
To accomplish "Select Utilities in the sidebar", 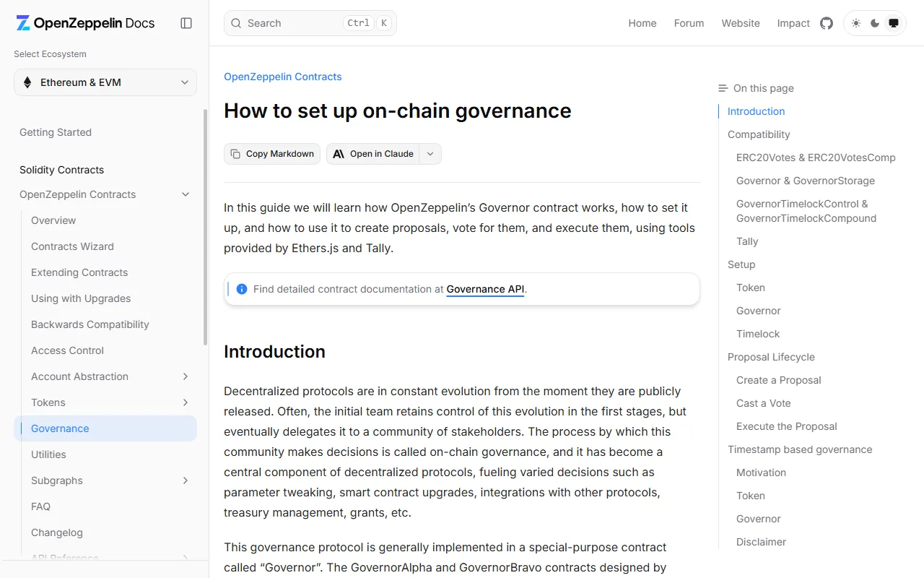I will click(48, 454).
